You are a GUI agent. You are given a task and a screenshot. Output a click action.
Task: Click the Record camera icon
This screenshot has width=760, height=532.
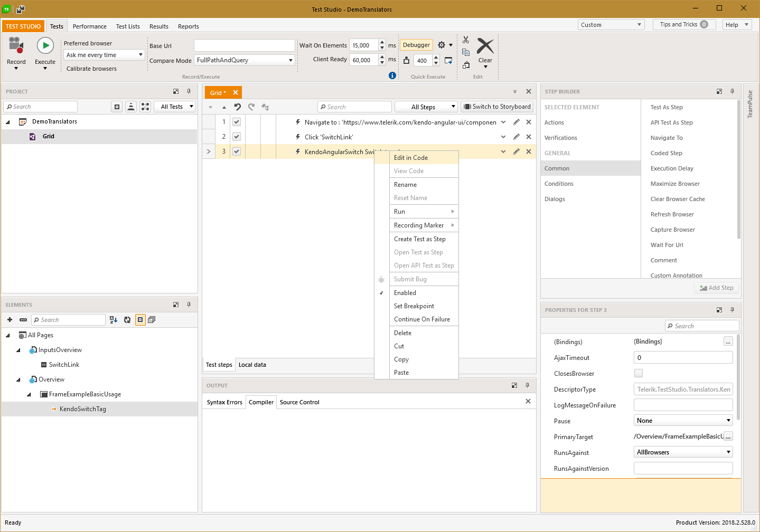tap(16, 46)
